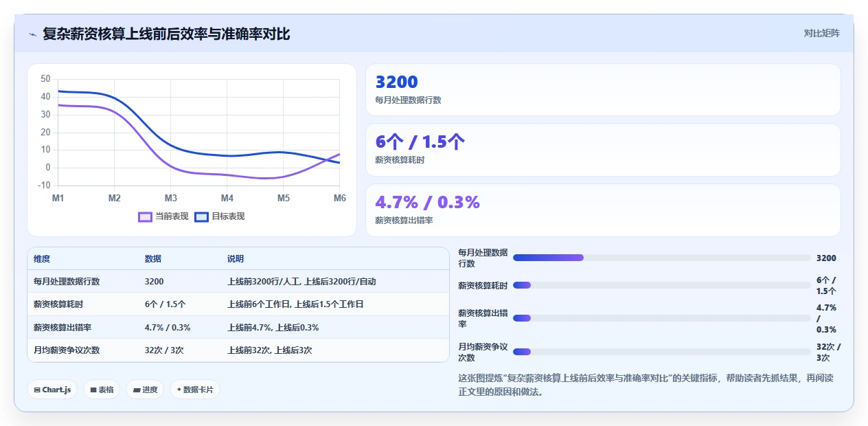Click the Chart.js tag chip
868x426 pixels.
point(53,390)
